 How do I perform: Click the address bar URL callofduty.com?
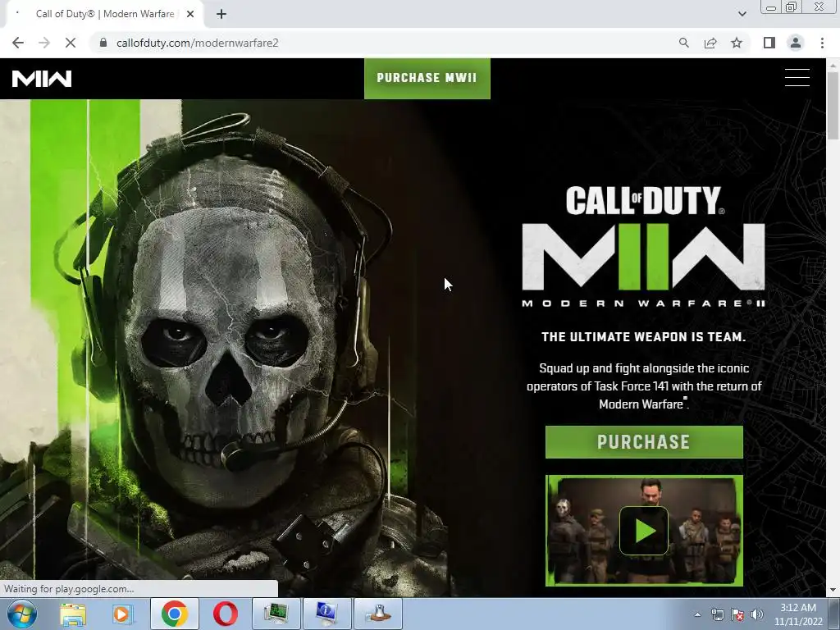pos(197,43)
